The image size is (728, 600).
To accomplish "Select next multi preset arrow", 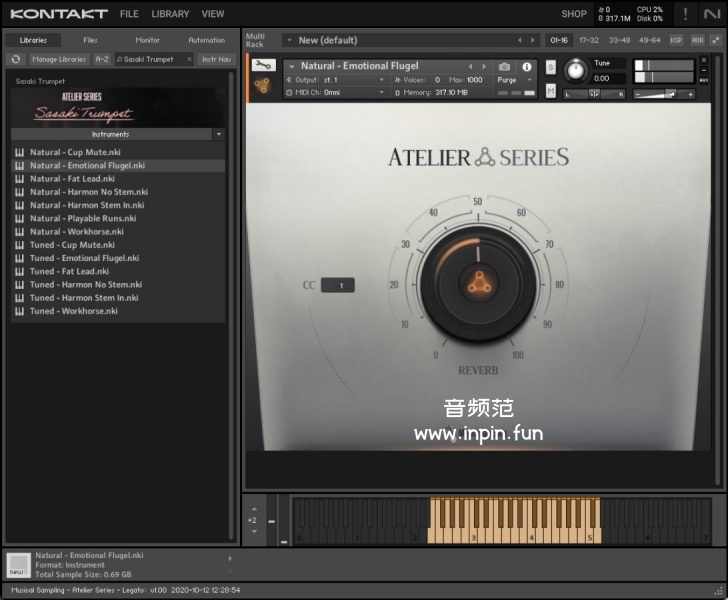I will (533, 40).
